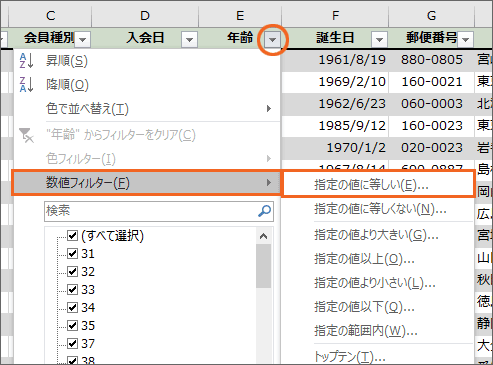Image resolution: width=493 pixels, height=365 pixels.
Task: Click the 160-0021 postal code cell
Action: coord(432,82)
